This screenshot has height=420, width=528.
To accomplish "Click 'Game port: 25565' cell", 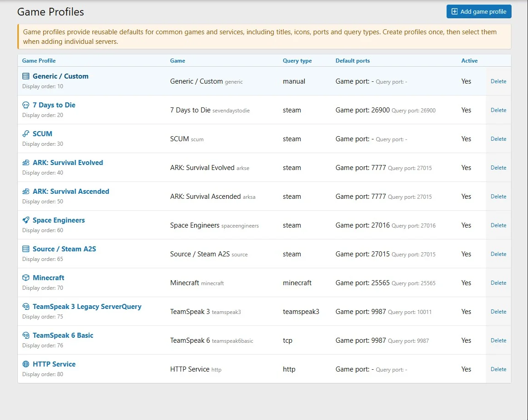I will [x=362, y=283].
